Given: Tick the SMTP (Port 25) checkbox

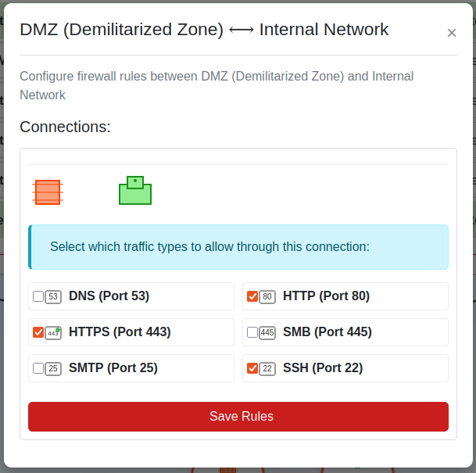Looking at the screenshot, I should 38,368.
